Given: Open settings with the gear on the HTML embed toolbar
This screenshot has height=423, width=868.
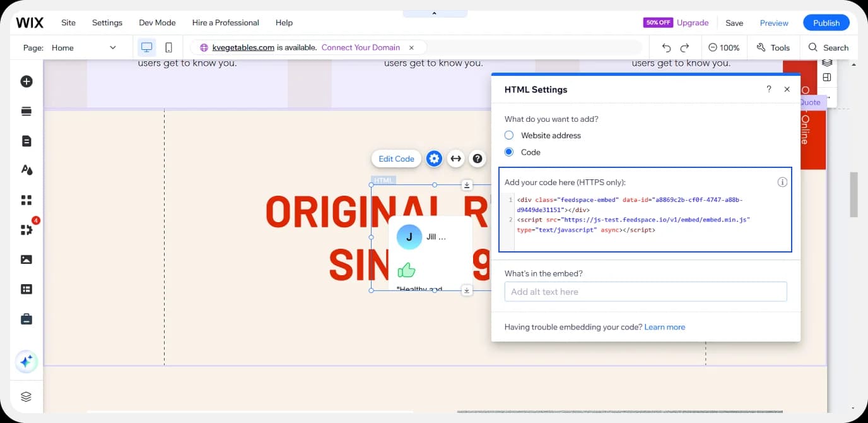Looking at the screenshot, I should (434, 158).
